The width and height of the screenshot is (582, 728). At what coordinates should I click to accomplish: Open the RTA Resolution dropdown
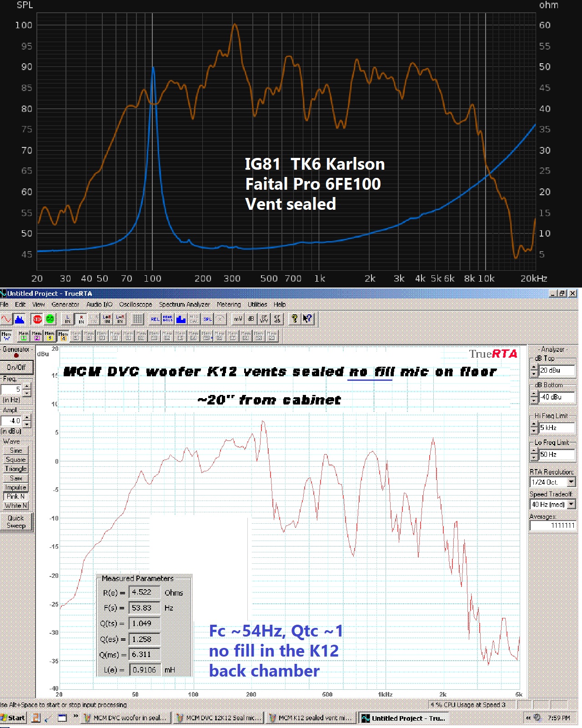click(x=572, y=482)
